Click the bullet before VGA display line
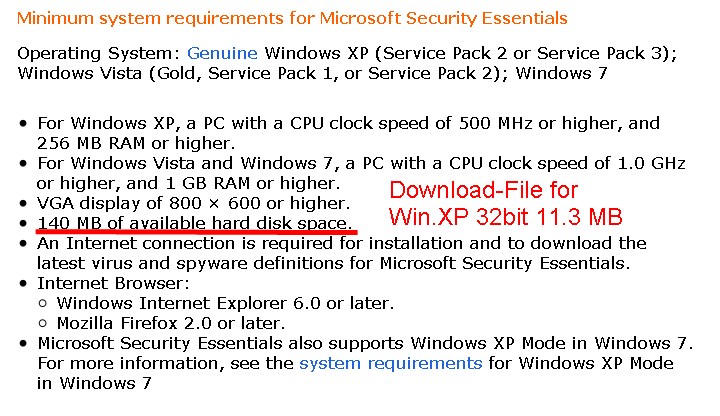This screenshot has height=416, width=720. [x=23, y=204]
